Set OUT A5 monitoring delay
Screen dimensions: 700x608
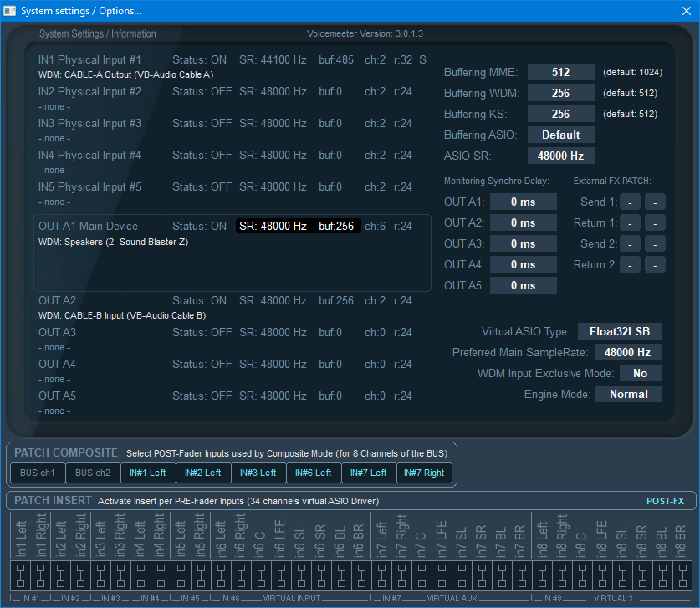click(x=524, y=286)
